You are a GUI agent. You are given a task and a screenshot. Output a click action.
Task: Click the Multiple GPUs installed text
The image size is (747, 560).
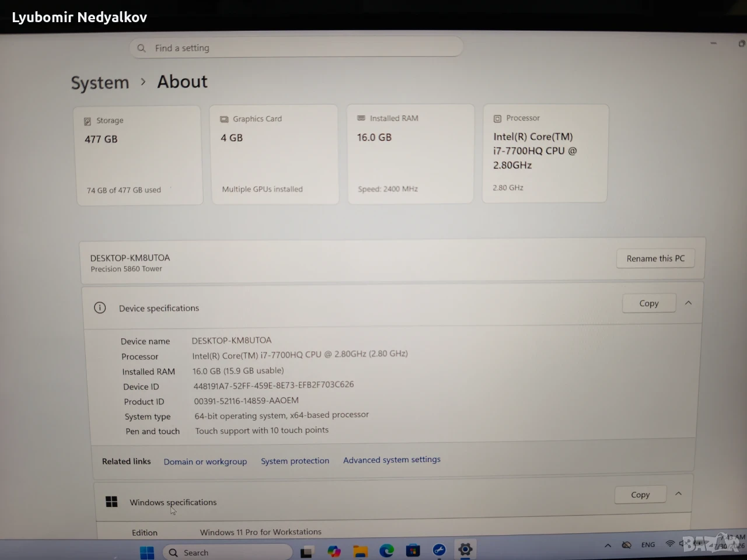[262, 189]
